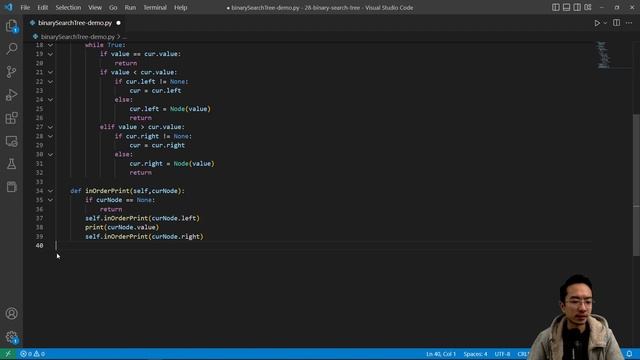Image resolution: width=640 pixels, height=360 pixels.
Task: Collapse the while True block on line 18
Action: (50, 45)
